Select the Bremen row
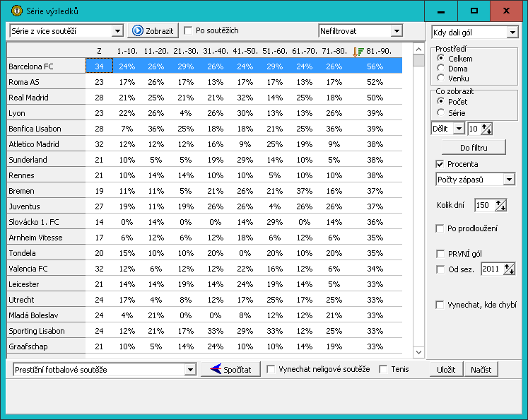Viewport: 528px width, 420px height. (204, 191)
